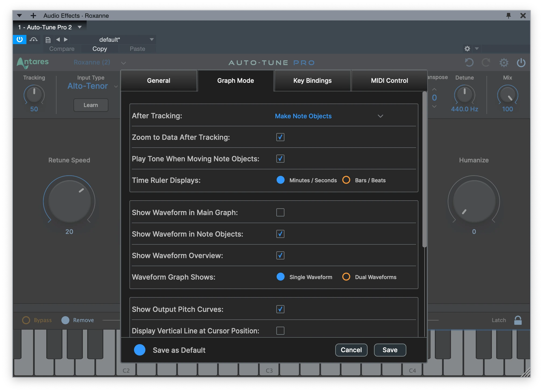Click the Auto-Tune undo arrow
Image resolution: width=543 pixels, height=392 pixels.
469,63
